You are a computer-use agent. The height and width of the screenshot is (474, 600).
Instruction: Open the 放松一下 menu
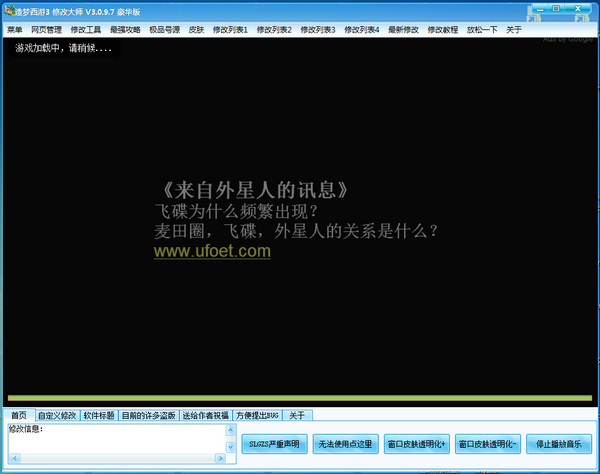[482, 30]
